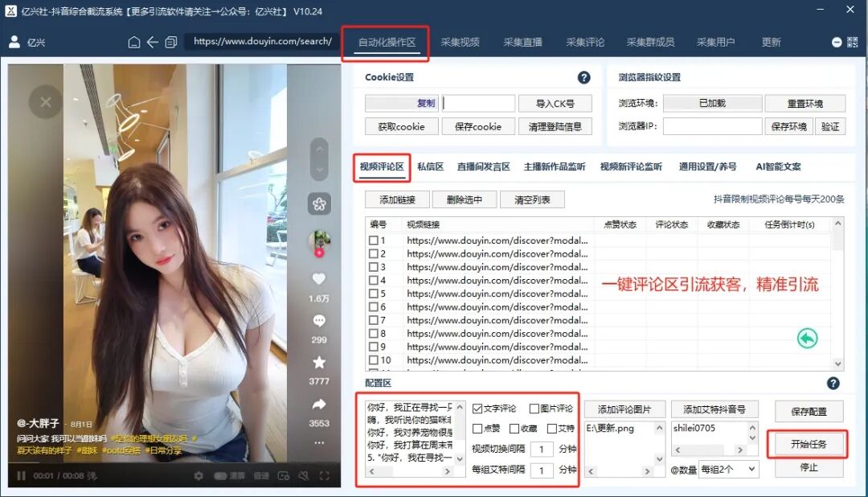Screen dimensions: 868x497
Task: Close the video with the round X icon
Action: tap(45, 102)
